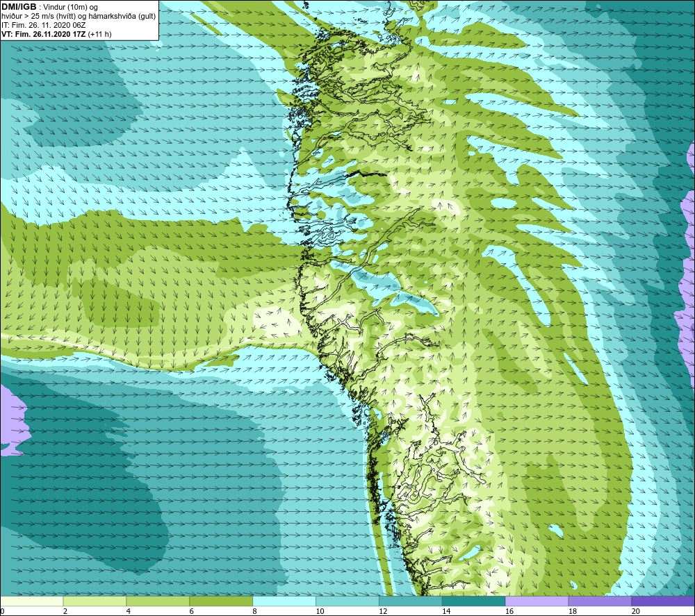Select the pale yellow 0–2 m/s color bar segment
The width and height of the screenshot is (695, 616).
pos(31,601)
